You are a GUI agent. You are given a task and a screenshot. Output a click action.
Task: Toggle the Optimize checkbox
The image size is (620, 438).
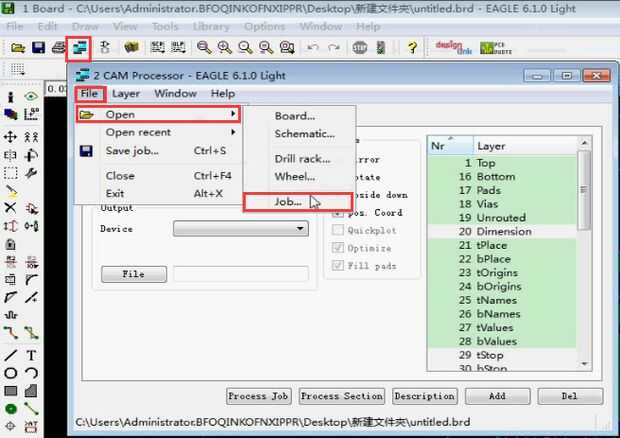point(338,248)
